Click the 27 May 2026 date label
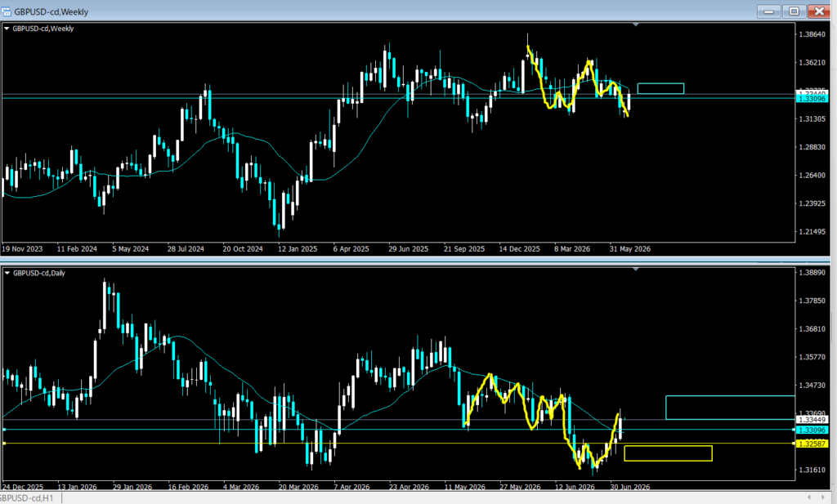This screenshot has height=504, width=837. tap(520, 487)
